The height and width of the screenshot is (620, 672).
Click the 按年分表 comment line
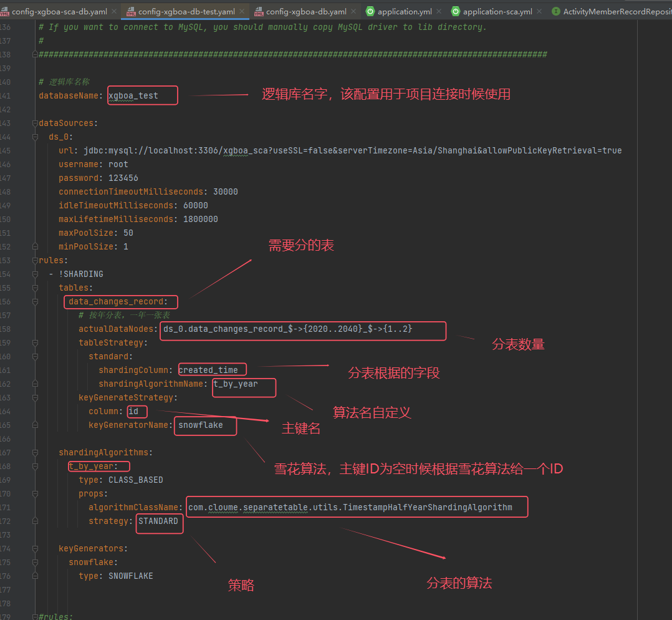[x=124, y=315]
